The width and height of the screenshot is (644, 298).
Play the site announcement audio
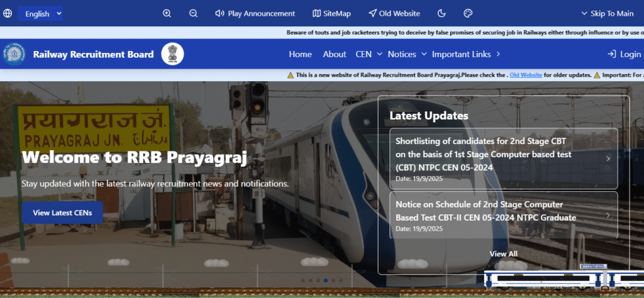click(x=255, y=14)
